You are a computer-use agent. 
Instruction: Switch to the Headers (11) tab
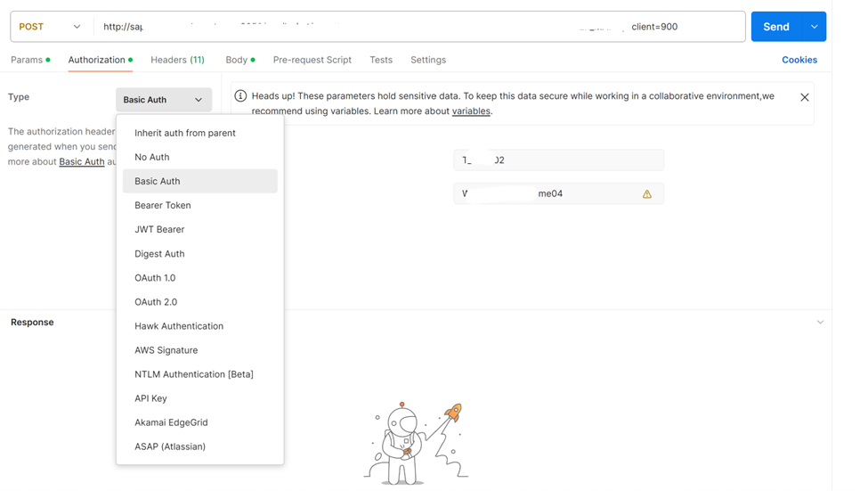pos(178,60)
